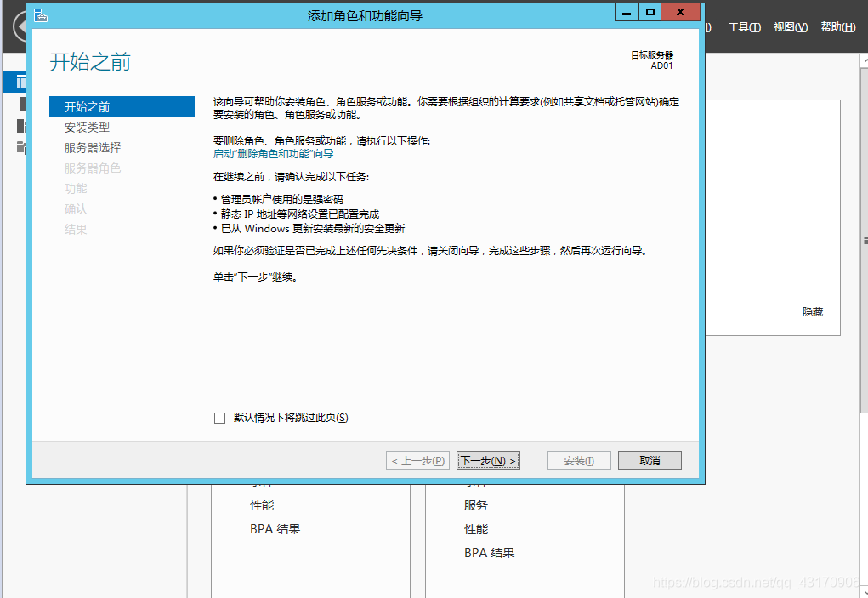
Task: Click the 取消 button
Action: (x=650, y=460)
